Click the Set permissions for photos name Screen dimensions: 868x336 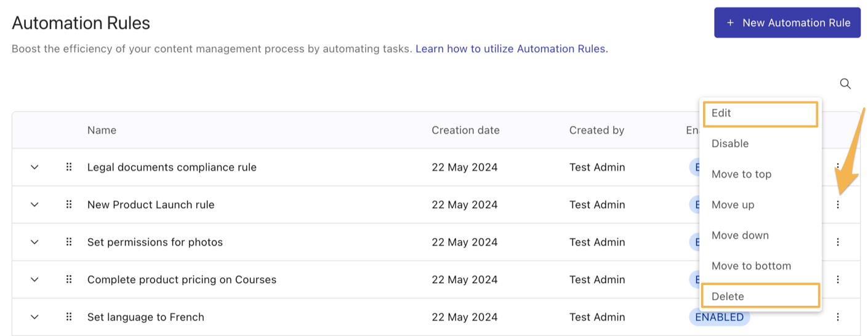(155, 242)
